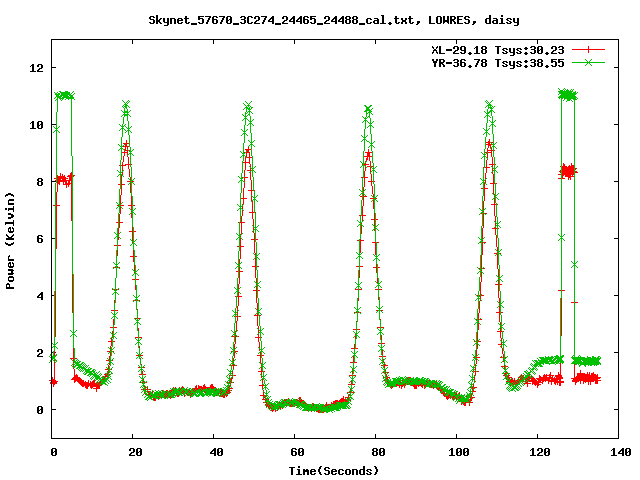Select the XL-29.18 Tsys:30.23 legend label
Screen dimensions: 640x480
point(498,50)
